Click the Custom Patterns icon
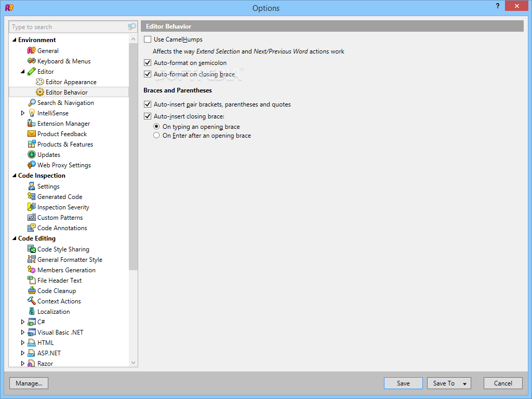This screenshot has height=399, width=532. tap(31, 218)
